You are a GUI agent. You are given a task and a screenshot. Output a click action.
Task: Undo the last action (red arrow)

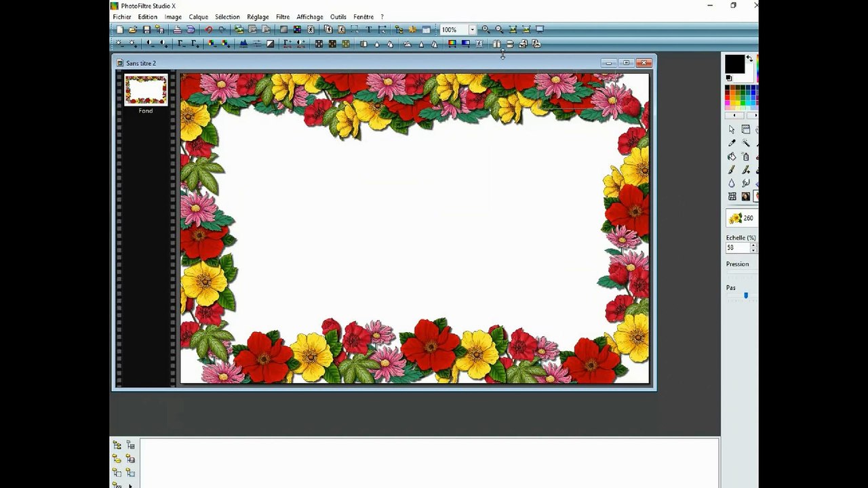[x=209, y=29]
